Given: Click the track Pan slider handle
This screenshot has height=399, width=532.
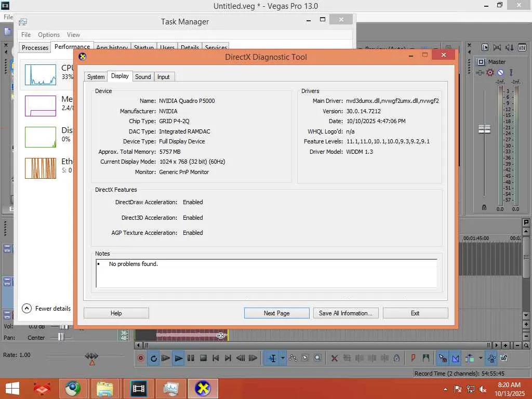Looking at the screenshot, I should [61, 337].
